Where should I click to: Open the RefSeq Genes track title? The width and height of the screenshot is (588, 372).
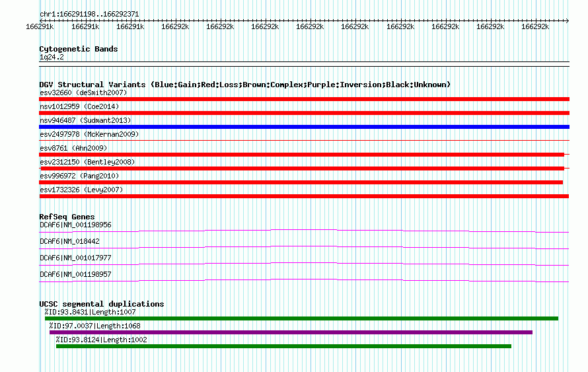(67, 217)
